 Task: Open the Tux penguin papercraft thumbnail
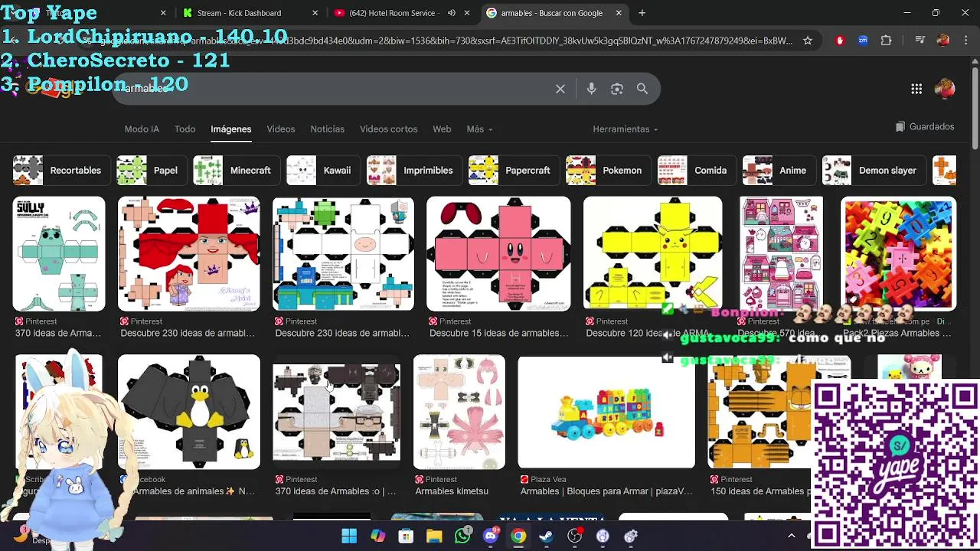(x=188, y=412)
